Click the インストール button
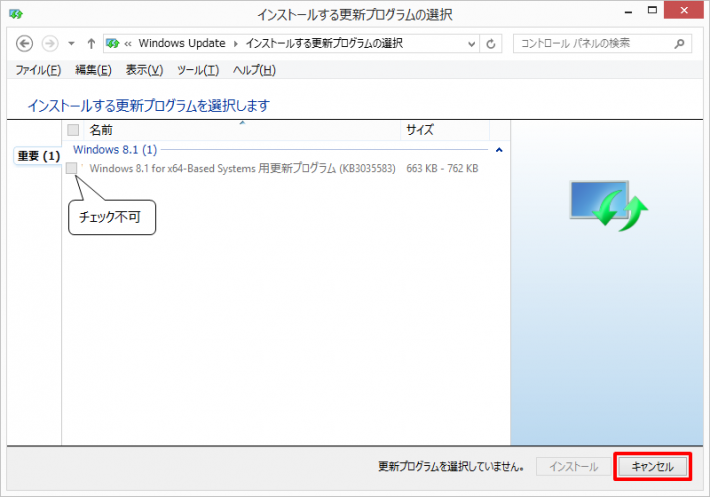The width and height of the screenshot is (710, 497). pyautogui.click(x=573, y=467)
